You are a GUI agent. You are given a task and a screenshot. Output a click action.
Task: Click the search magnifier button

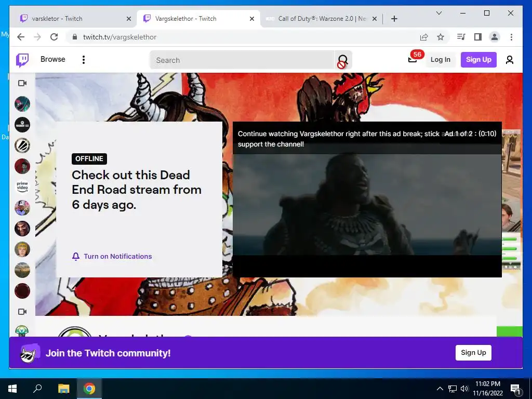point(343,60)
